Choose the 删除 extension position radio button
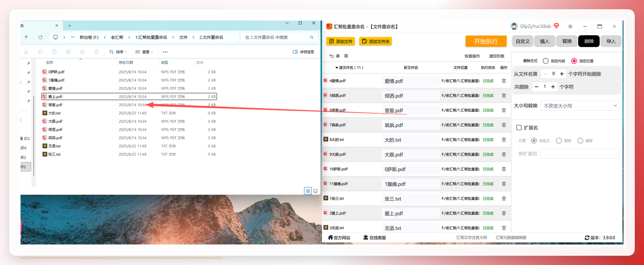644x265 pixels. (580, 140)
